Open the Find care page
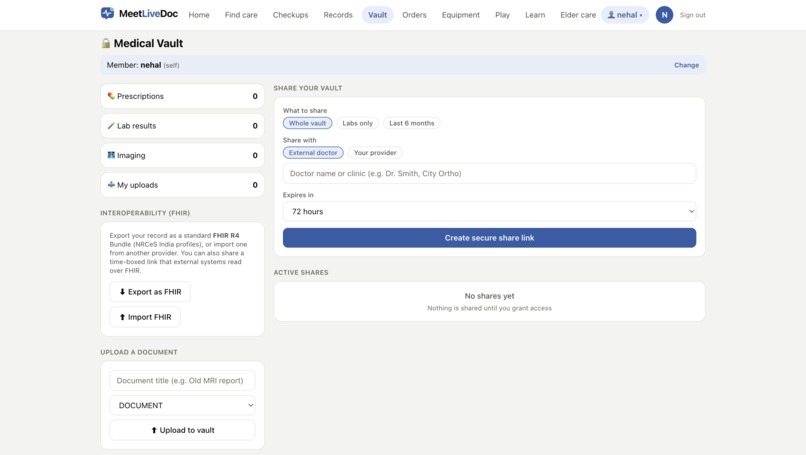This screenshot has height=455, width=806. pos(241,15)
